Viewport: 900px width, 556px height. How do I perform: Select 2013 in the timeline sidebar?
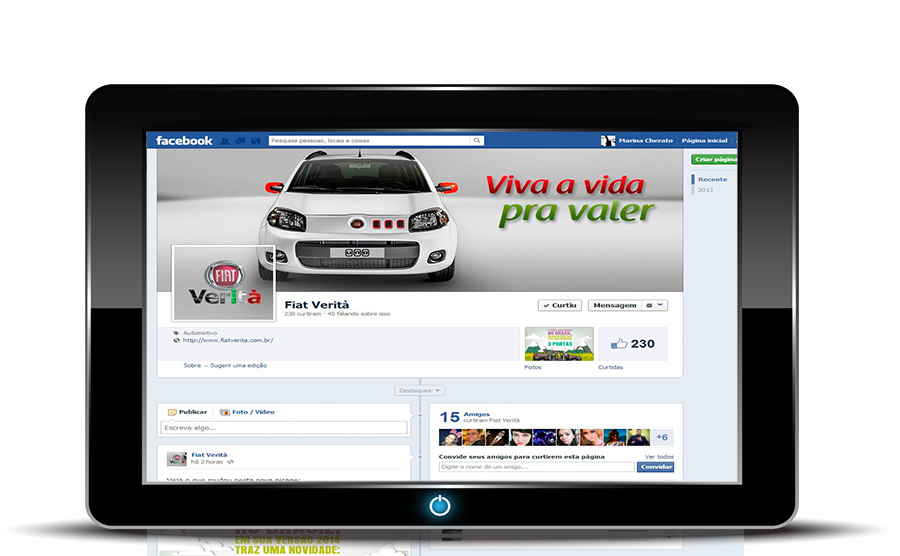705,190
